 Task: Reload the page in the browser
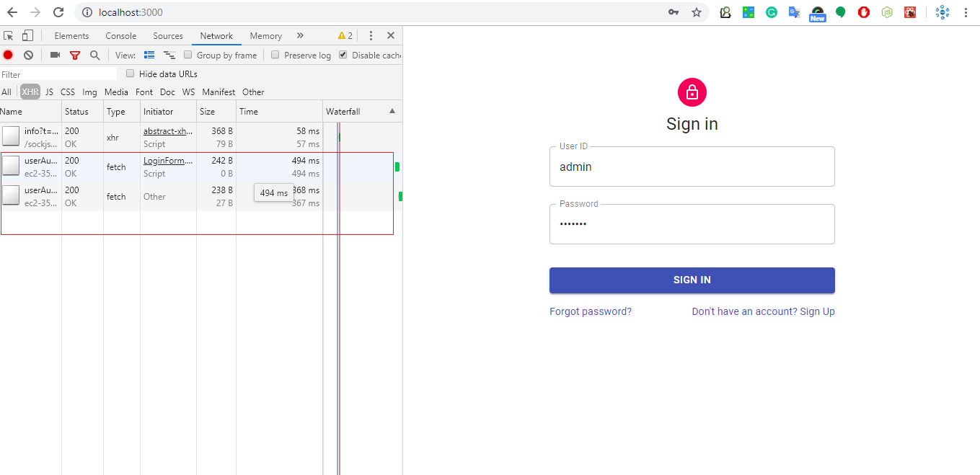point(58,12)
